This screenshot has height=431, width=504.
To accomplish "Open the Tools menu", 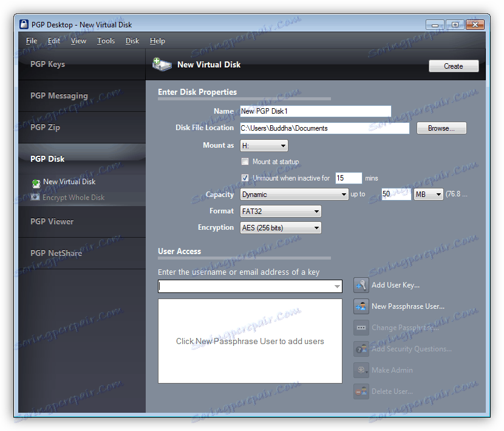I will (x=106, y=41).
